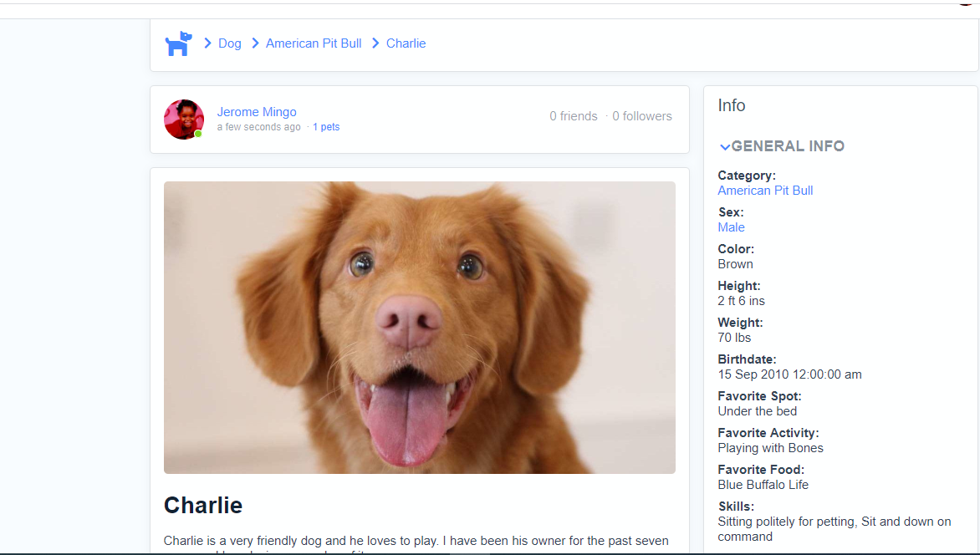This screenshot has height=555, width=980.
Task: Click the chevron before Charlie breadcrumb
Action: (375, 43)
